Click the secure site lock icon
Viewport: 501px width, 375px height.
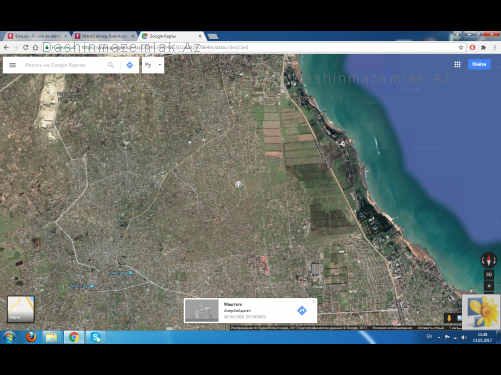pyautogui.click(x=47, y=47)
